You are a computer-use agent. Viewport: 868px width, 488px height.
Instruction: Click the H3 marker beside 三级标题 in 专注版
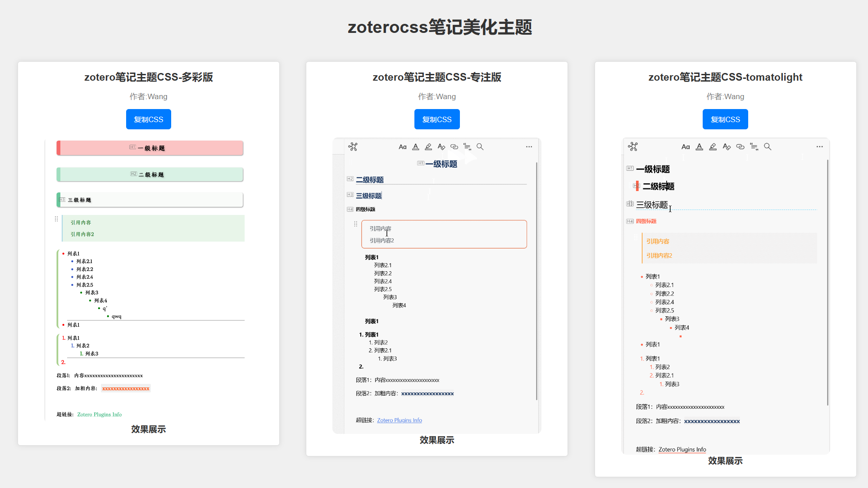pyautogui.click(x=350, y=195)
